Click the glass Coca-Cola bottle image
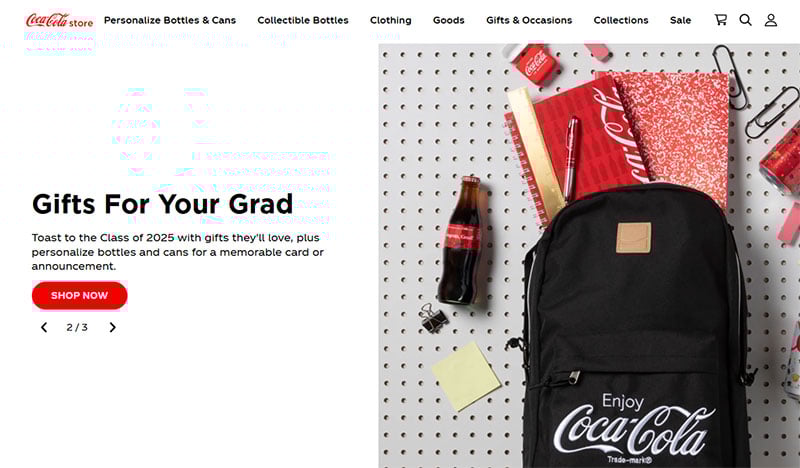 [461, 240]
